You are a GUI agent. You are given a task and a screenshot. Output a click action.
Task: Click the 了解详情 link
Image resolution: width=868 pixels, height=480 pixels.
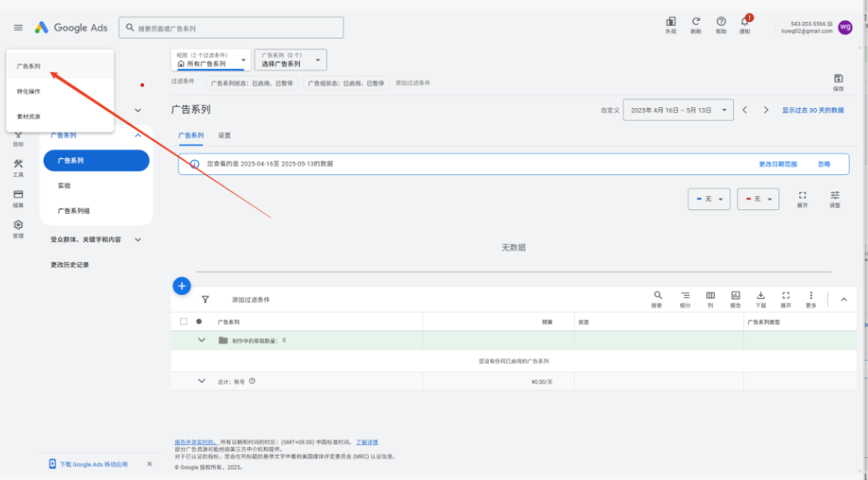pos(367,442)
